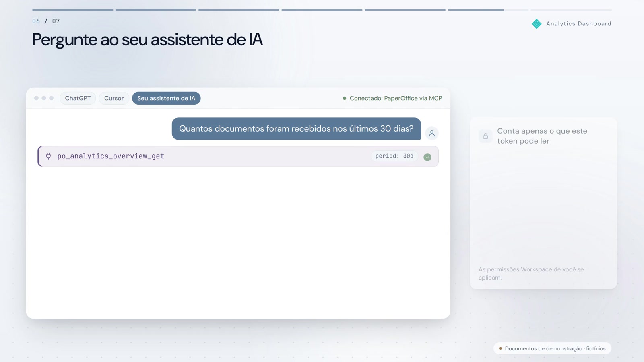644x362 pixels.
Task: Click the green checkmark on the tool call
Action: pos(427,157)
